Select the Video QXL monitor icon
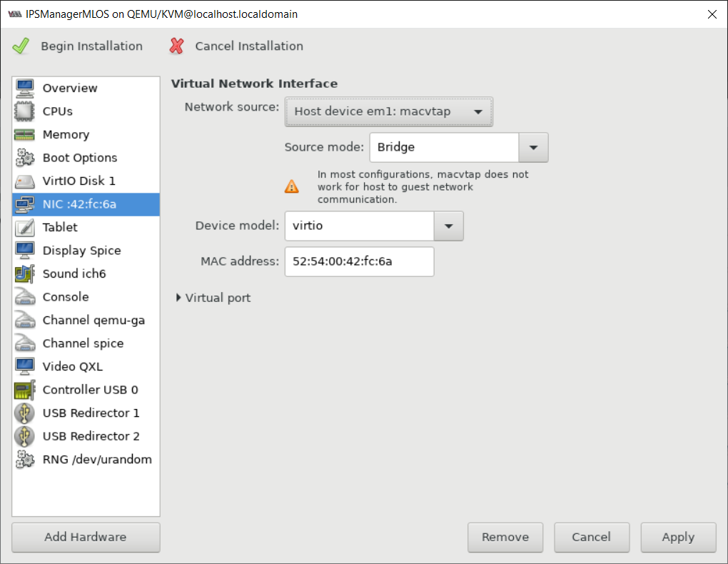This screenshot has width=728, height=564. pos(24,366)
